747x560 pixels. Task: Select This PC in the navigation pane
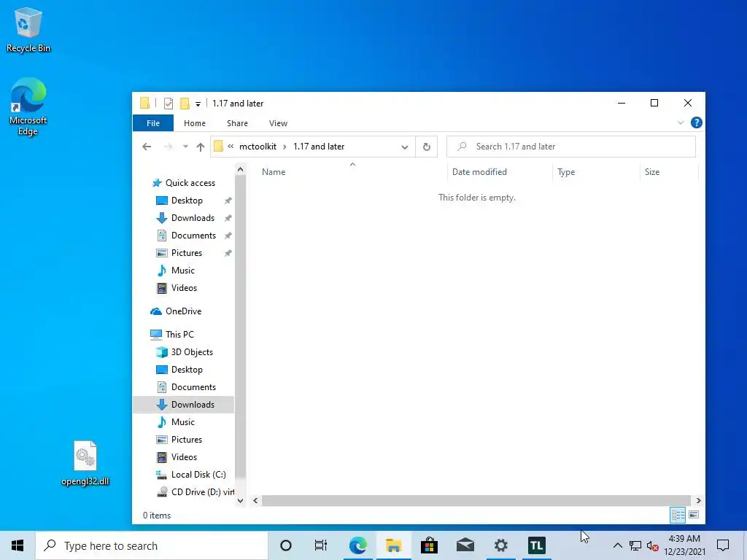(x=179, y=335)
